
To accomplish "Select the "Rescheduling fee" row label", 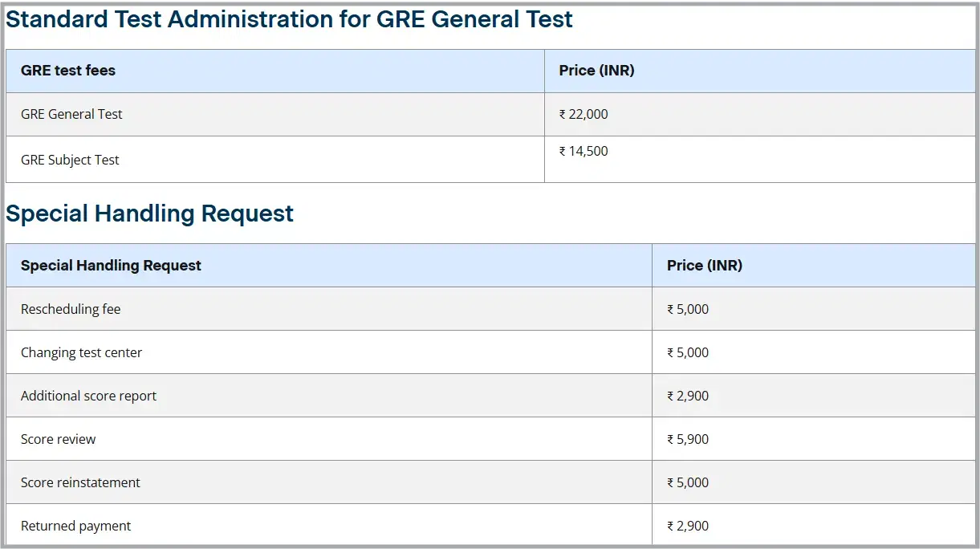I will click(x=71, y=308).
